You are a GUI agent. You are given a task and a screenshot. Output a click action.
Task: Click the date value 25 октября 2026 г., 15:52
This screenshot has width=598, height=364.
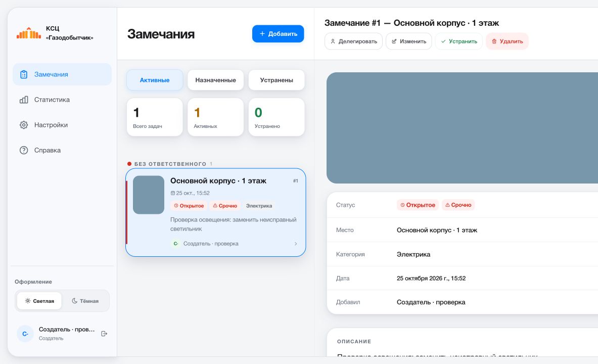pos(431,279)
